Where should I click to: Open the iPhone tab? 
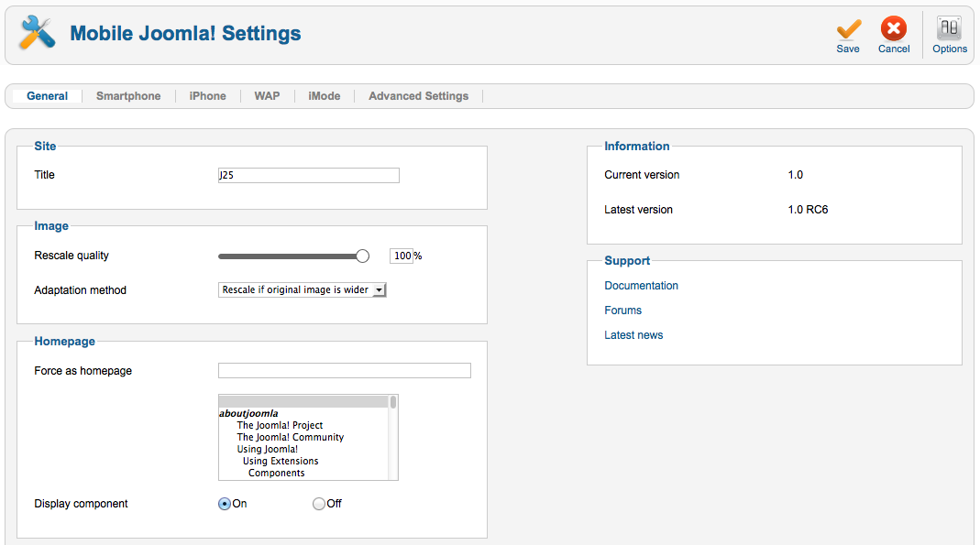207,96
